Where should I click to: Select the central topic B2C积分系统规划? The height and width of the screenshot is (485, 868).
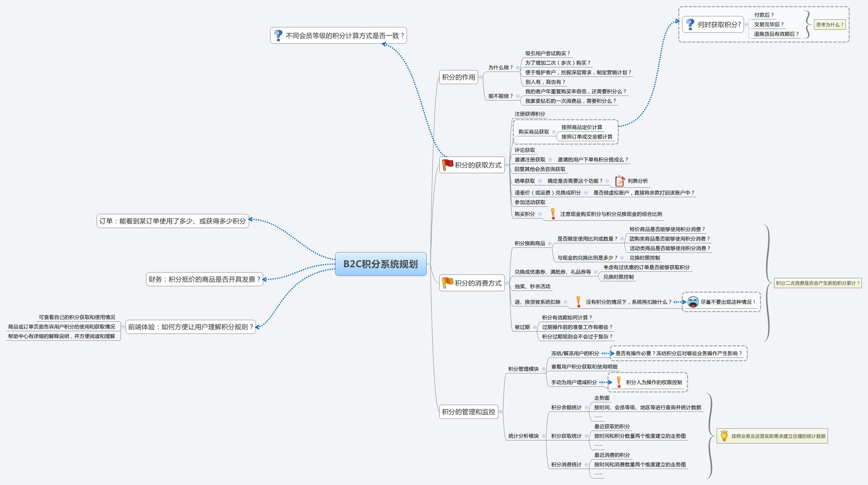pyautogui.click(x=380, y=264)
